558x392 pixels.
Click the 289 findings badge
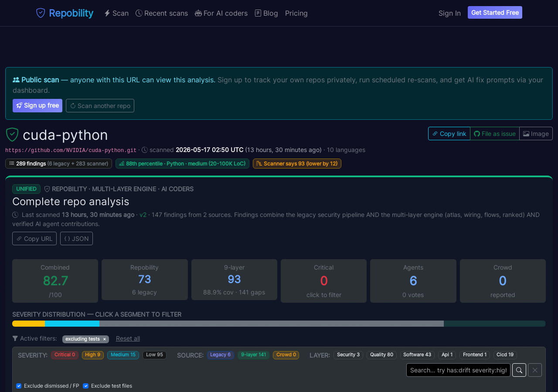point(58,164)
